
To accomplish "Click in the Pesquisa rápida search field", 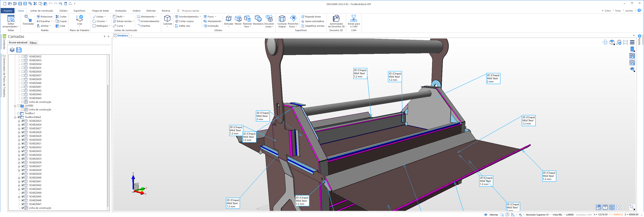I will pyautogui.click(x=190, y=11).
